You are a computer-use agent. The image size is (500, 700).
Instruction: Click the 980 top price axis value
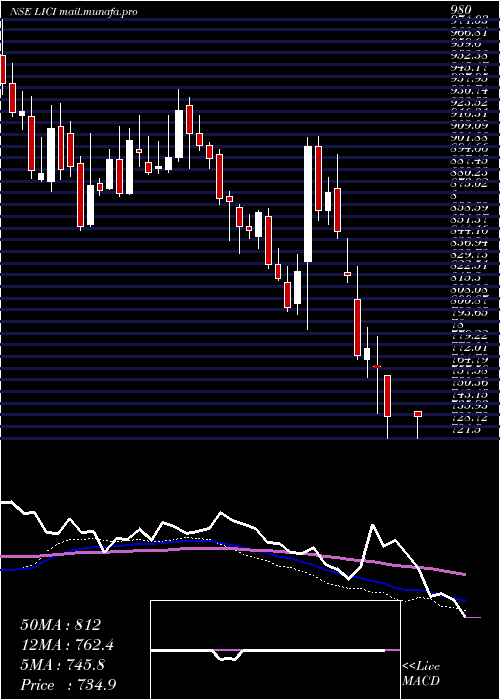(x=461, y=10)
